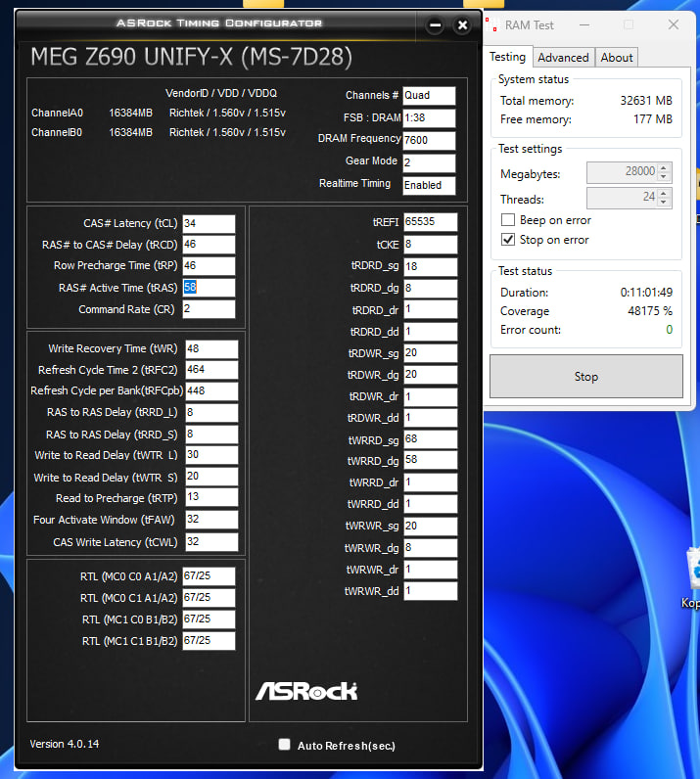The height and width of the screenshot is (779, 700).
Task: Select the Four Activate Window (tFAW) field
Action: (211, 520)
